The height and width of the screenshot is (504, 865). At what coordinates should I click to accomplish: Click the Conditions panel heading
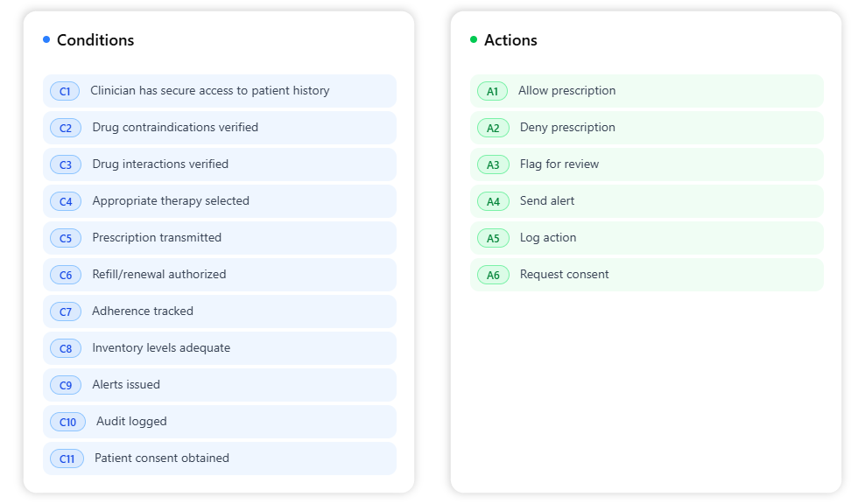(95, 40)
